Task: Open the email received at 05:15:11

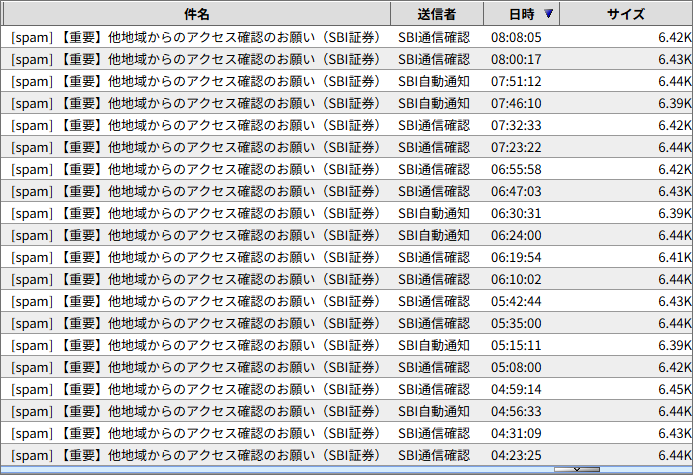Action: pyautogui.click(x=346, y=346)
